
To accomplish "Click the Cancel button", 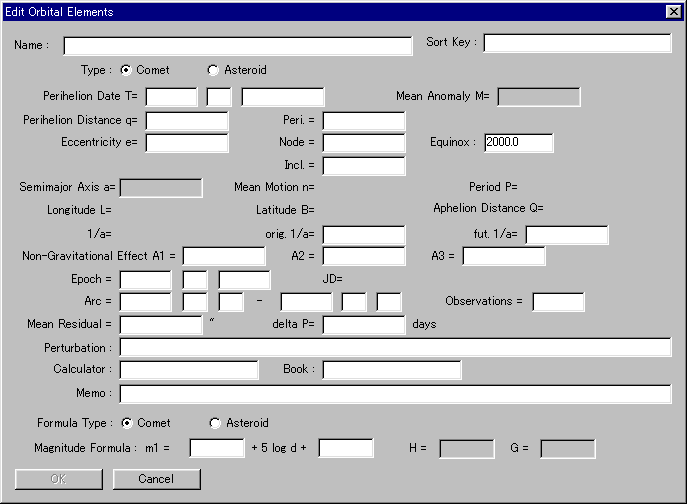I will click(x=156, y=479).
